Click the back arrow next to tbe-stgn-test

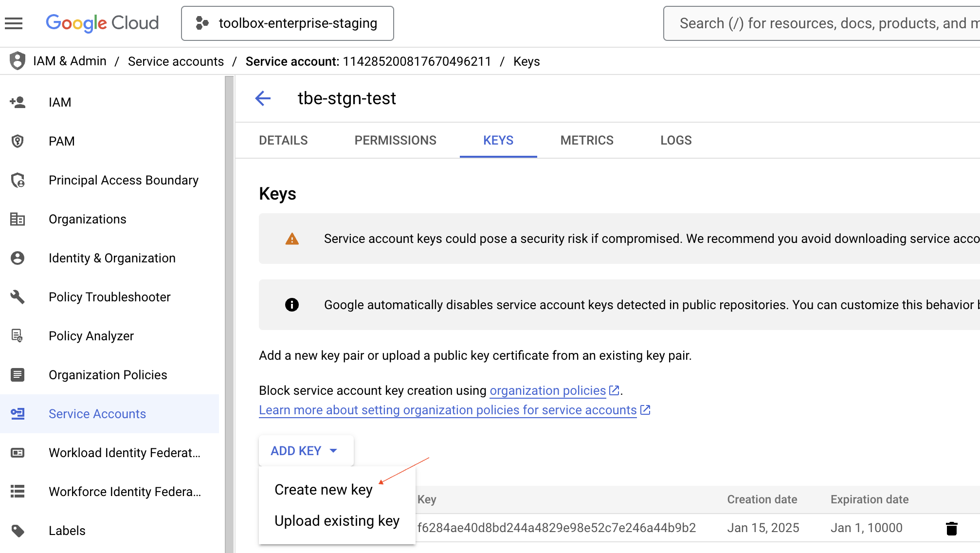(x=263, y=98)
